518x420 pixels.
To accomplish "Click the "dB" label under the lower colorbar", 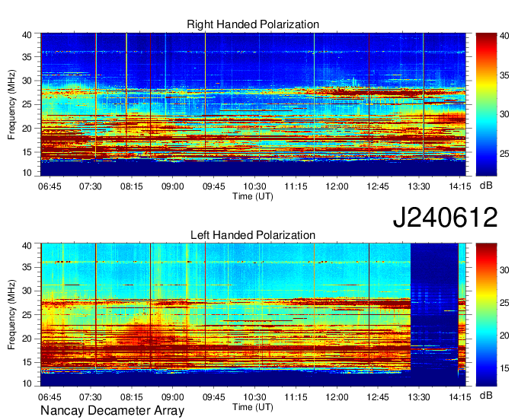I will coord(486,395).
